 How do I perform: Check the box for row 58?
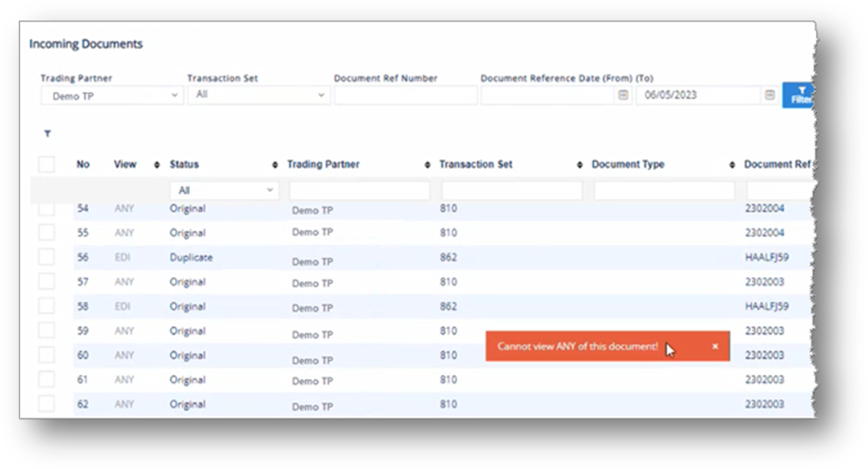46,306
